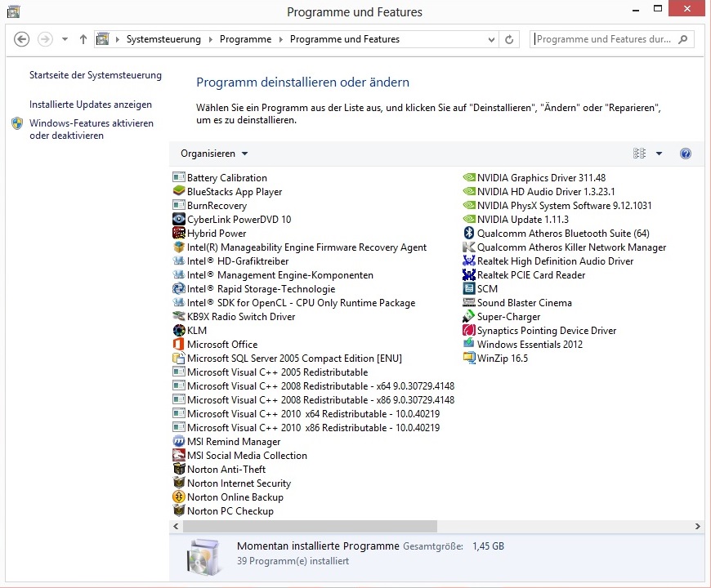Click the Synaptics Pointing Device Driver icon
711x588 pixels.
coord(469,330)
